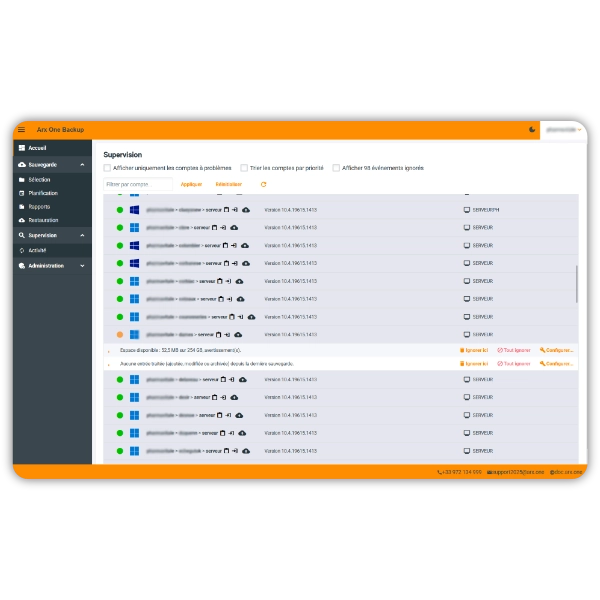This screenshot has width=600, height=600.
Task: Open the user account dropdown at top right
Action: coord(563,130)
